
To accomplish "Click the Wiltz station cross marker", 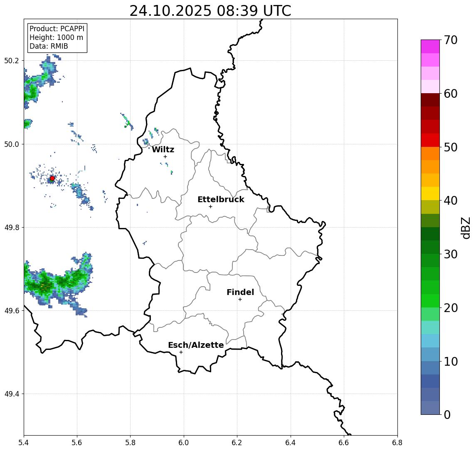I will pyautogui.click(x=165, y=156).
